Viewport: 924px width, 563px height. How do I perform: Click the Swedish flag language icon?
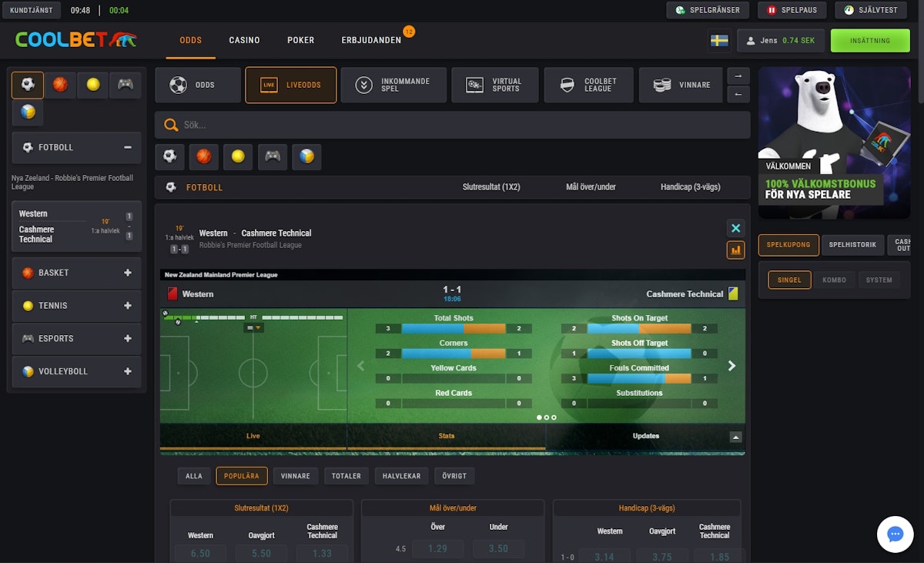[719, 41]
